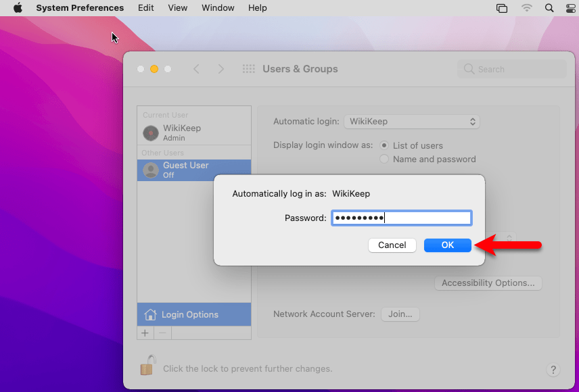Click the Password field in dialog

click(402, 218)
